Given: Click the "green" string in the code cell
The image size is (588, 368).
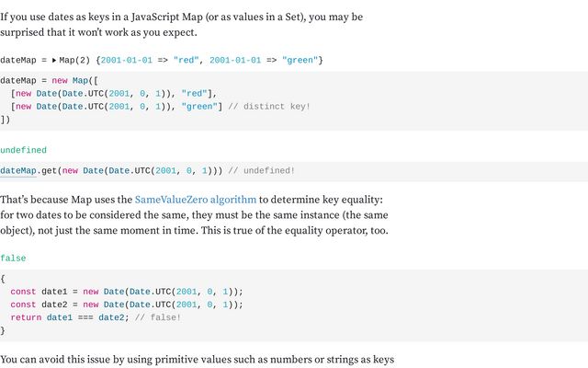Looking at the screenshot, I should coord(199,107).
